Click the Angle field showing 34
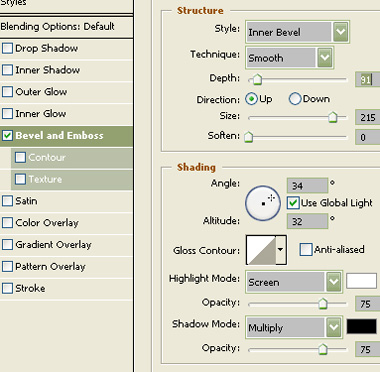Screen dimensions: 380x372 [x=307, y=185]
